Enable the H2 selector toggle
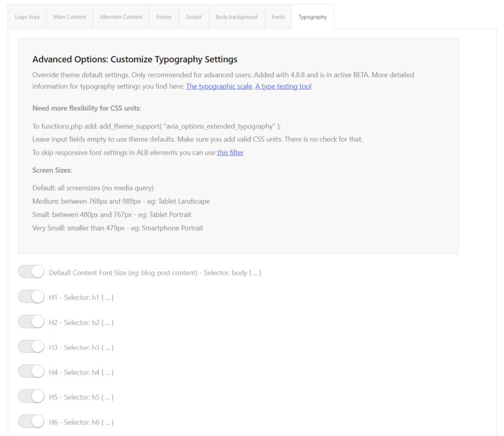The width and height of the screenshot is (504, 436). (x=31, y=322)
